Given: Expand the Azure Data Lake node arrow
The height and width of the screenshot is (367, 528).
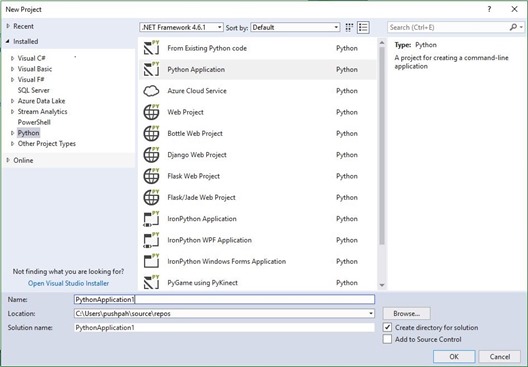Looking at the screenshot, I should click(12, 101).
